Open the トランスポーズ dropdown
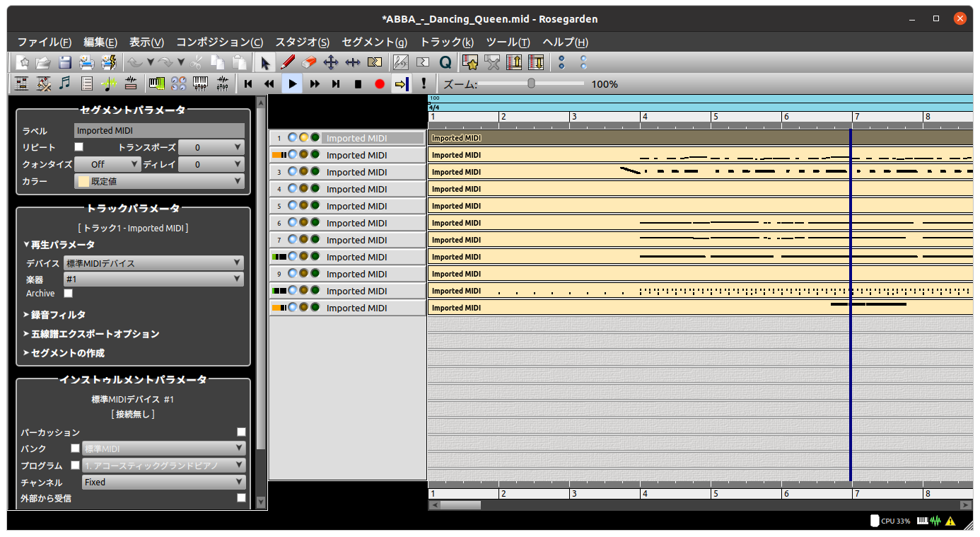980x537 pixels. [211, 147]
